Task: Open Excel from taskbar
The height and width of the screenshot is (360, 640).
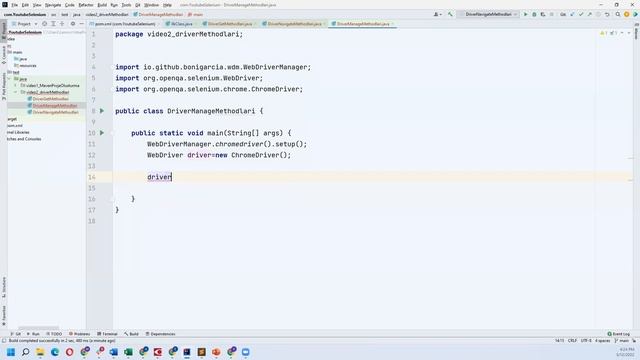Action: (x=128, y=352)
